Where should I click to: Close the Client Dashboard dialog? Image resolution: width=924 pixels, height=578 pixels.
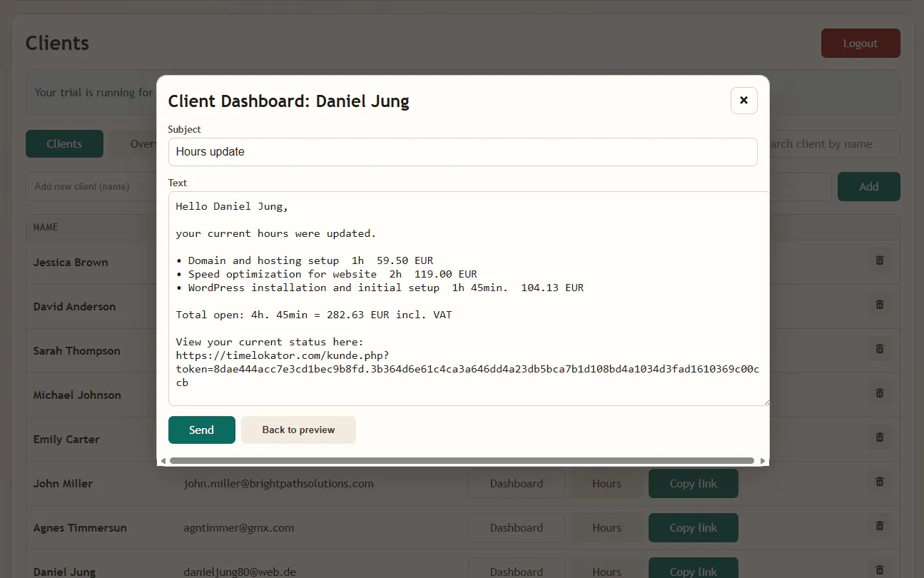click(x=743, y=101)
